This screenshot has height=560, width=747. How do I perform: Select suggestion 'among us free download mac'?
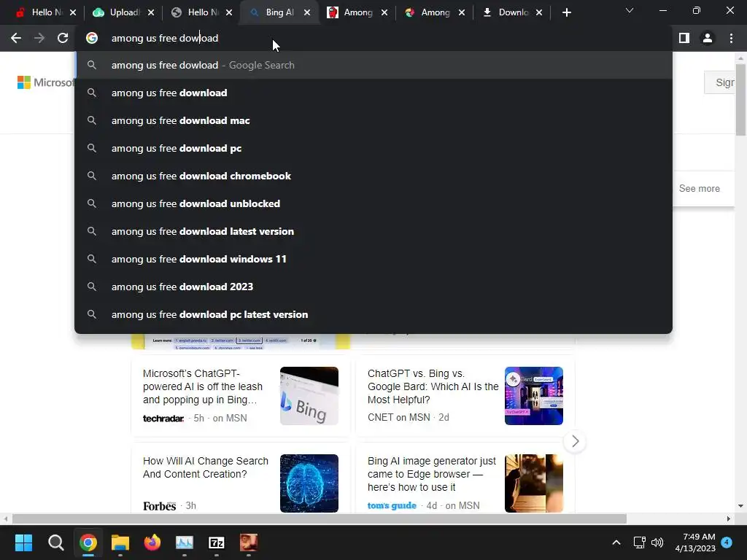pyautogui.click(x=373, y=120)
